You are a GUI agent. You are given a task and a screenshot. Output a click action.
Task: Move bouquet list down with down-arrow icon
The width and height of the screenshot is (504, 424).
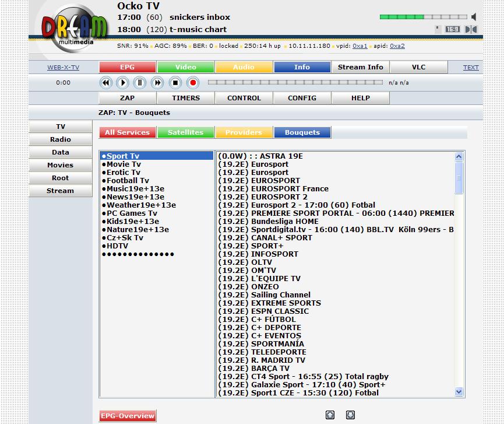pyautogui.click(x=350, y=415)
